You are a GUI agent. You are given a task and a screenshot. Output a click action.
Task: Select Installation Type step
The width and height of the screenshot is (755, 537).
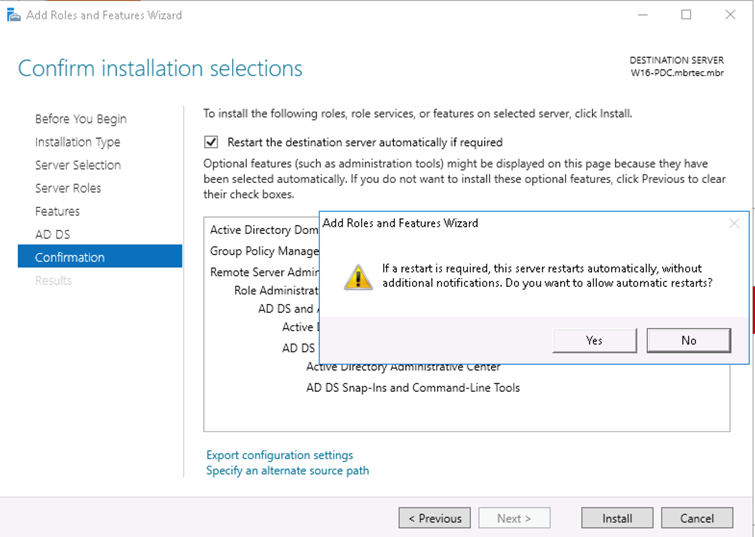click(78, 142)
